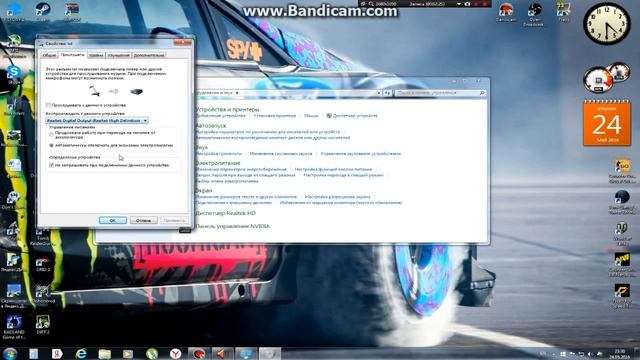Open Диспетчер Realtek HD entry

(226, 213)
